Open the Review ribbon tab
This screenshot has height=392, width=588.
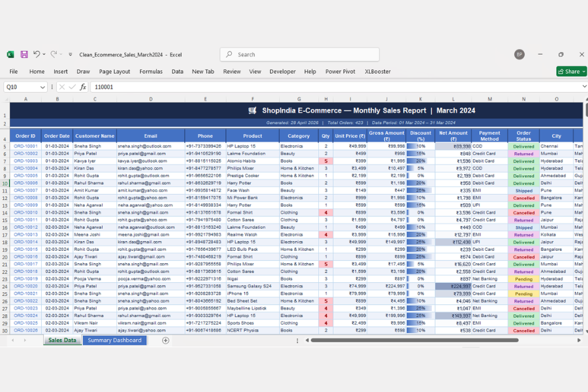click(x=232, y=71)
